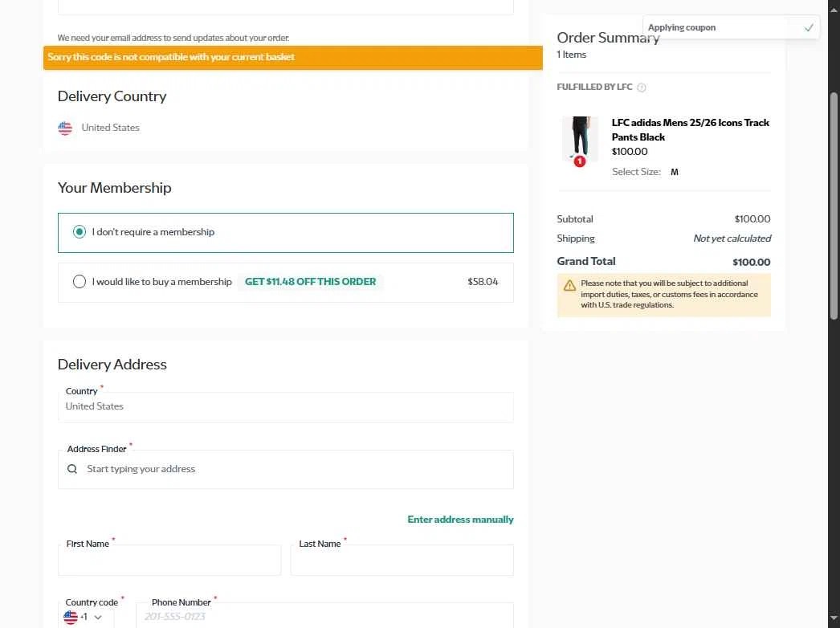Select "I would like to buy a membership"
This screenshot has height=628, width=840.
80,282
